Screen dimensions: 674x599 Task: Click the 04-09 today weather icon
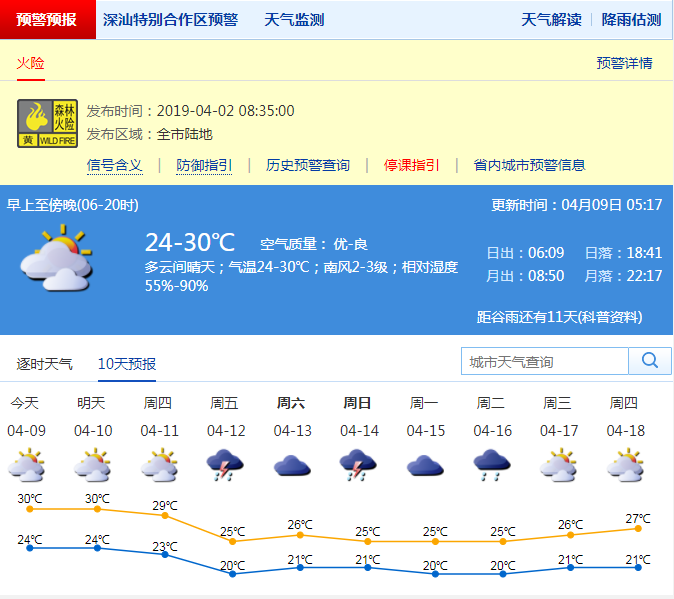coord(25,465)
